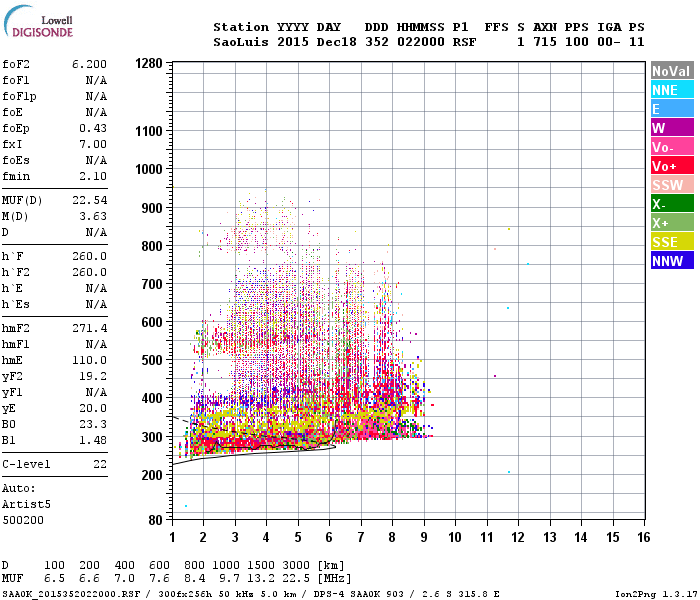Select the Vo+ red legend swatch

pyautogui.click(x=672, y=166)
